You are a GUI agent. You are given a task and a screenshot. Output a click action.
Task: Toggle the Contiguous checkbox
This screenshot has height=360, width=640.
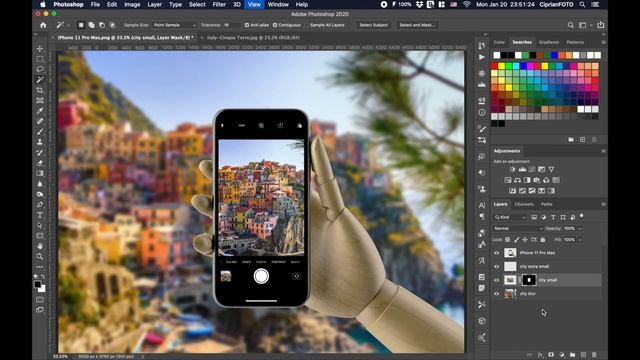tap(275, 25)
